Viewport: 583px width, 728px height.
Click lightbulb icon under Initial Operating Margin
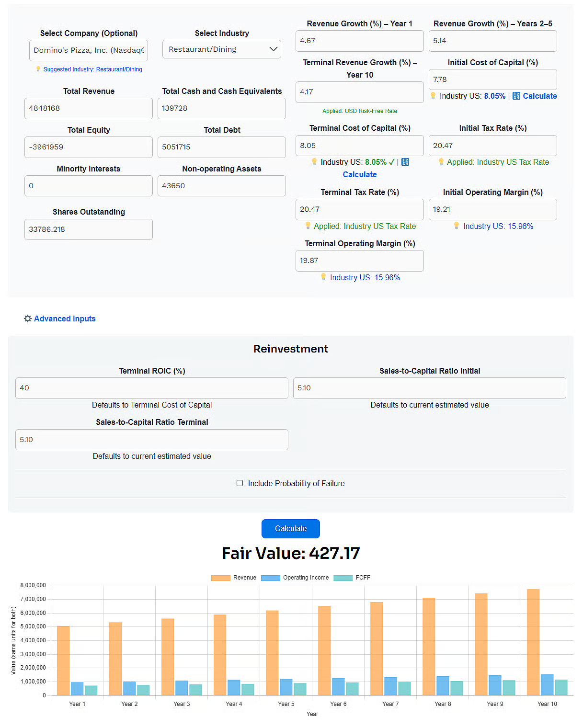point(456,226)
